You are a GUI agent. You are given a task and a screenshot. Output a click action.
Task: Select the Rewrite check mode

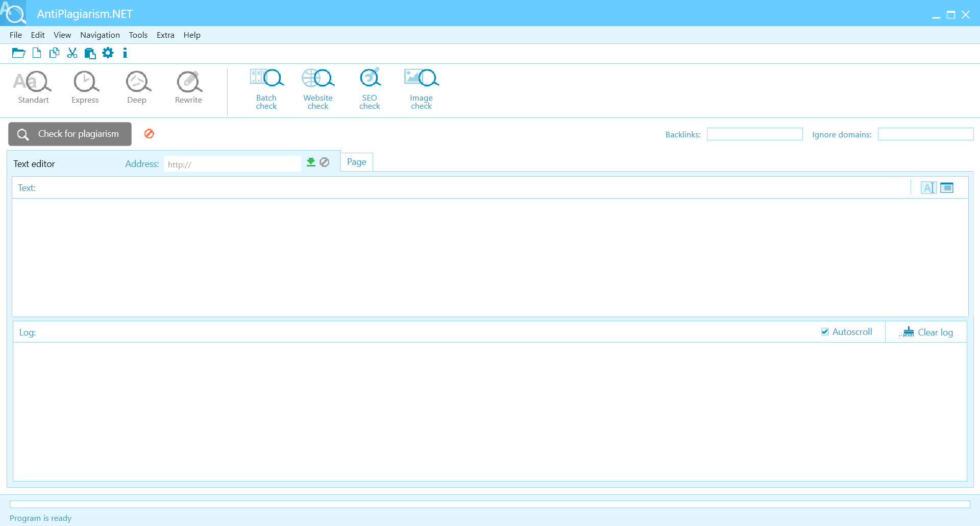pyautogui.click(x=188, y=87)
